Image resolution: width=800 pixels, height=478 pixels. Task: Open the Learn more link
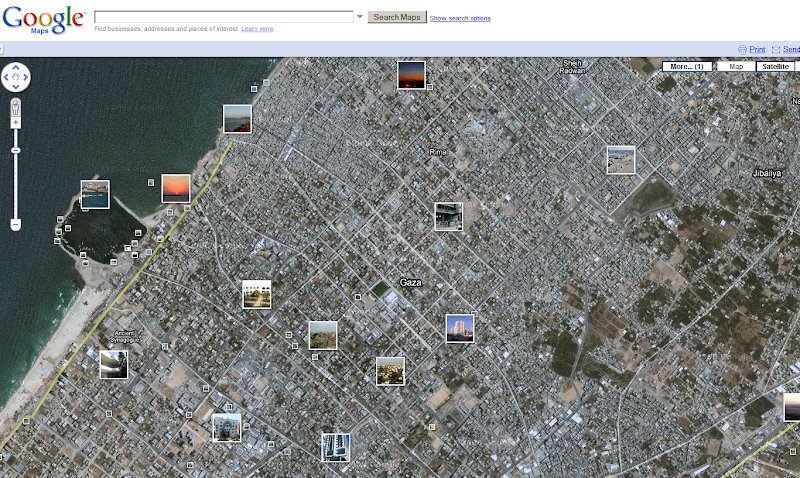(x=258, y=29)
